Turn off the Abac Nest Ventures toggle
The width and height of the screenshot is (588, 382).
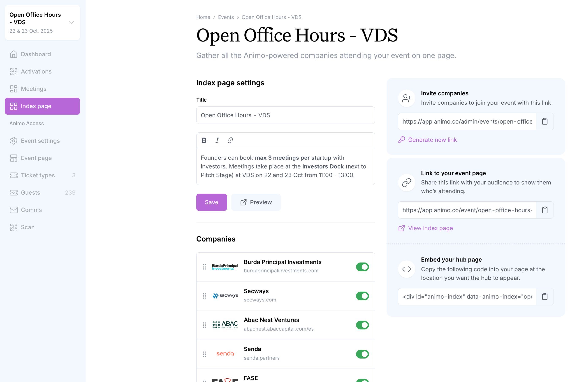click(362, 325)
